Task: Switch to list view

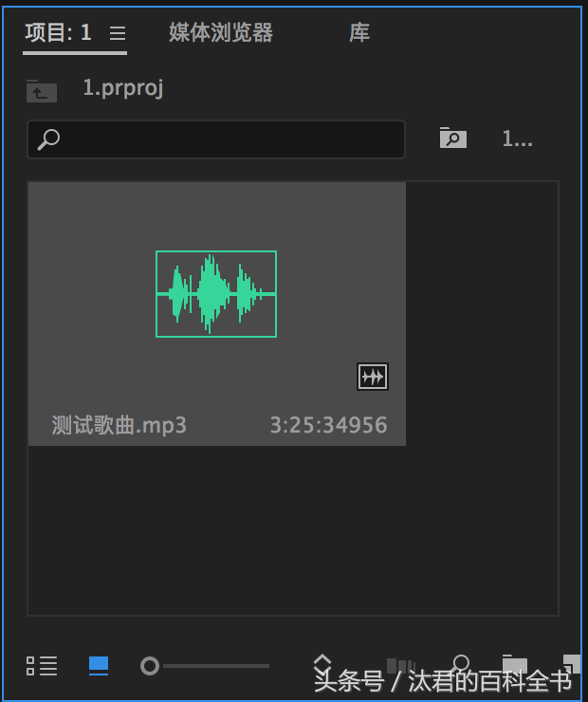Action: coord(42,666)
